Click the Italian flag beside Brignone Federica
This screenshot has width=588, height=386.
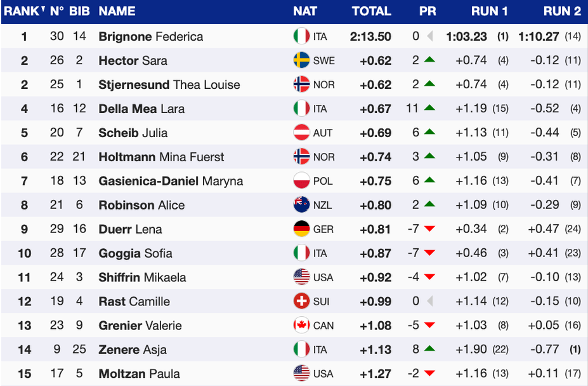tap(301, 37)
